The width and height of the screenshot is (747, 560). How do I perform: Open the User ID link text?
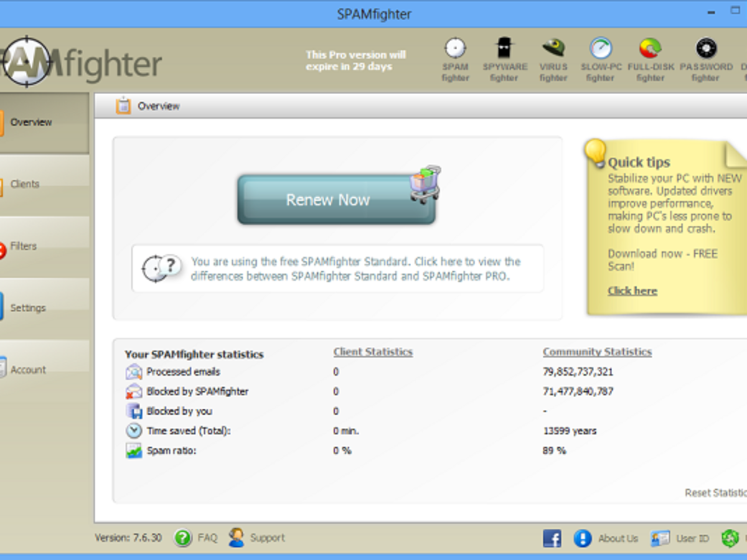tap(693, 539)
